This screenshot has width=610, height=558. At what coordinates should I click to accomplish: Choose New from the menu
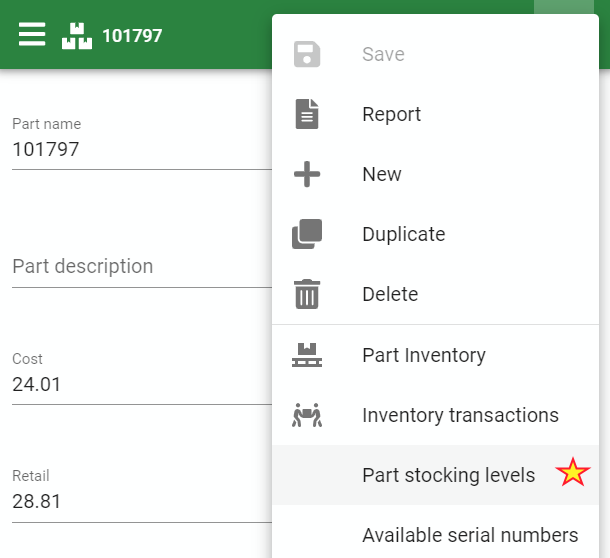tap(435, 174)
